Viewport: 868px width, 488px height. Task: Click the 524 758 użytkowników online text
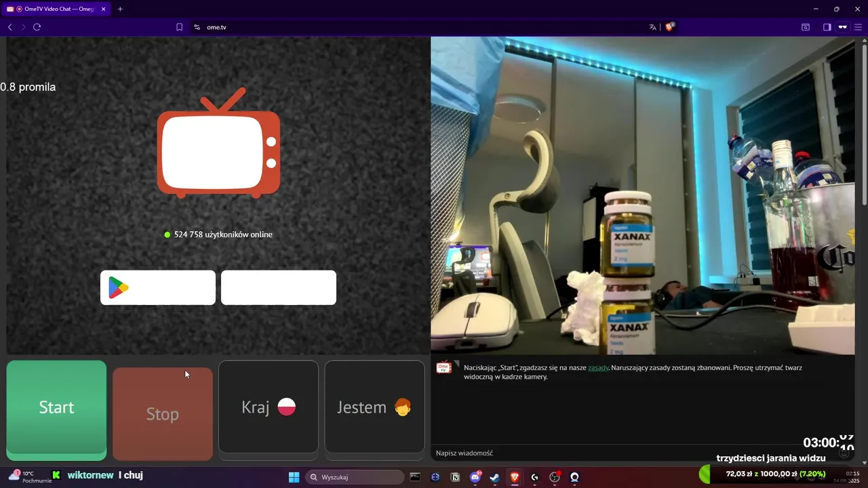click(x=223, y=235)
